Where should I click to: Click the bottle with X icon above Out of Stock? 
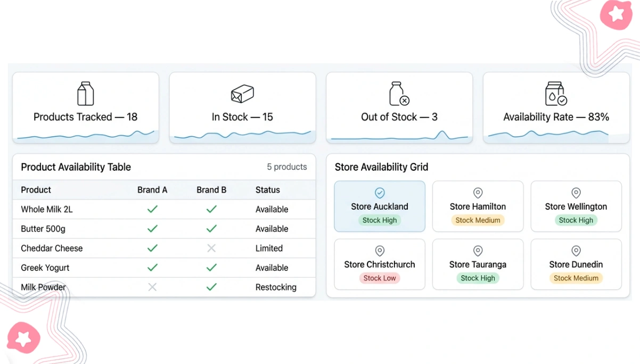coord(399,94)
